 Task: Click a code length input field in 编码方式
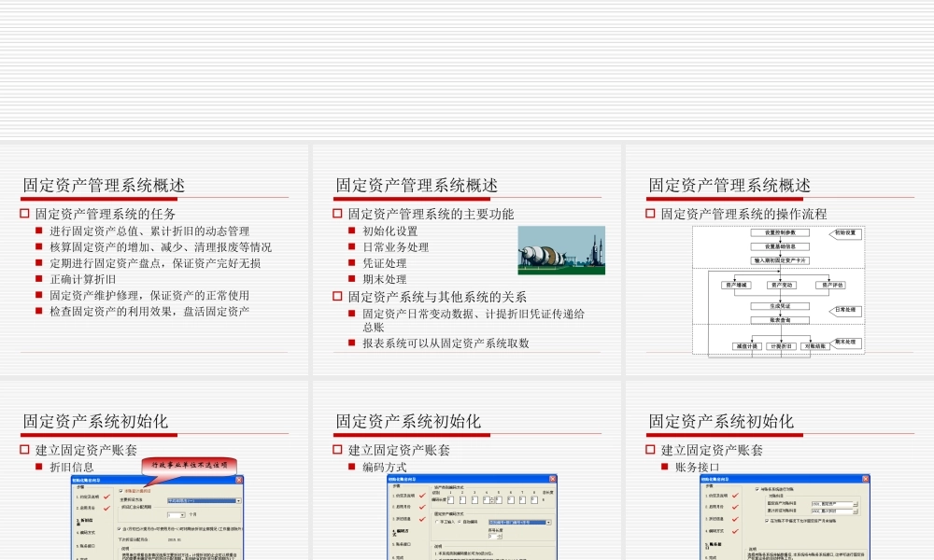[x=451, y=499]
